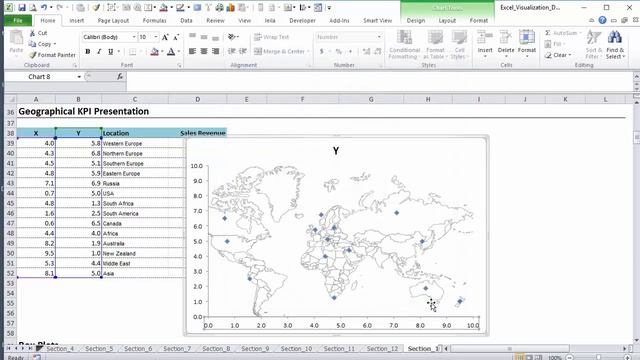Click the Cut scissors icon
The image size is (640, 360).
click(x=32, y=33)
